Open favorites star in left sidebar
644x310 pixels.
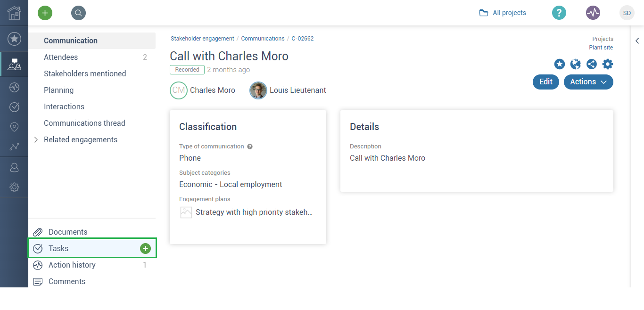click(14, 39)
